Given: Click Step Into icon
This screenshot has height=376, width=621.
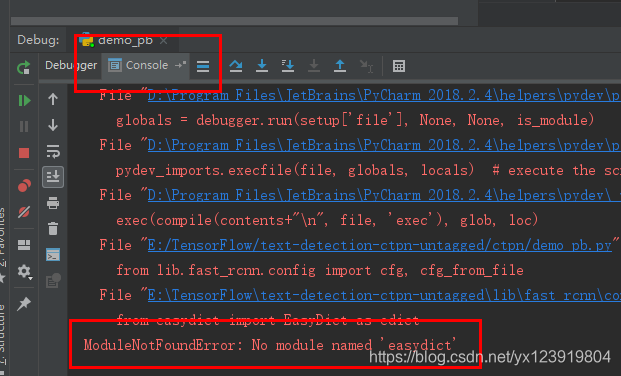Looking at the screenshot, I should [x=262, y=66].
